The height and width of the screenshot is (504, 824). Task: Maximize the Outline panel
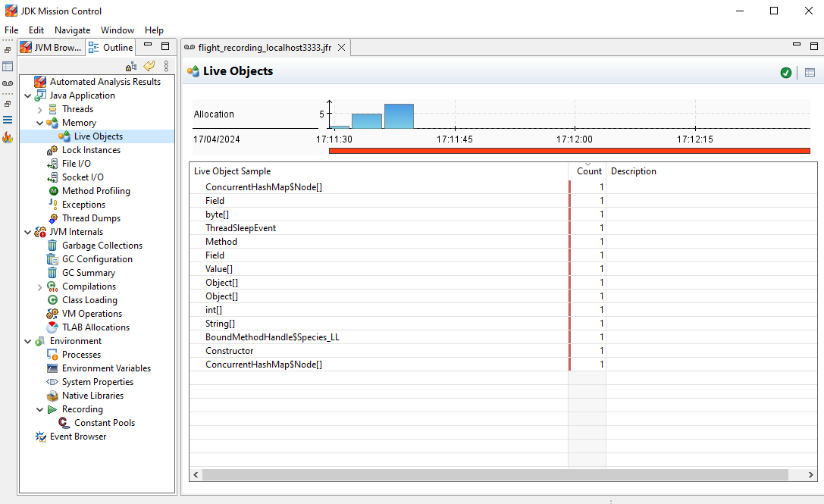[165, 45]
